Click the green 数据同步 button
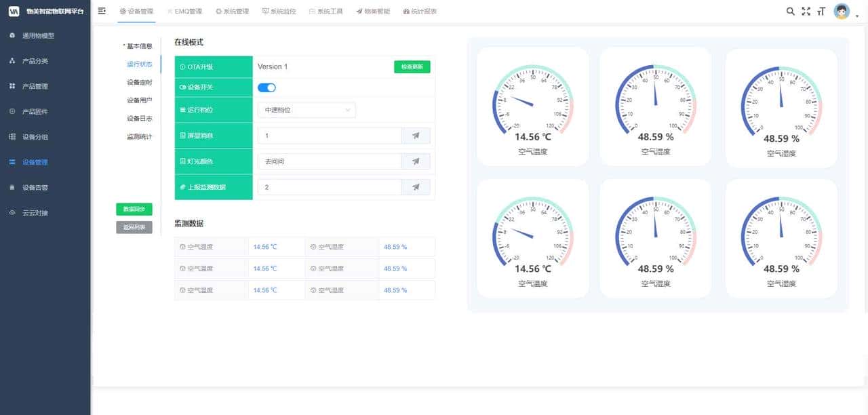This screenshot has width=868, height=415. [x=134, y=210]
